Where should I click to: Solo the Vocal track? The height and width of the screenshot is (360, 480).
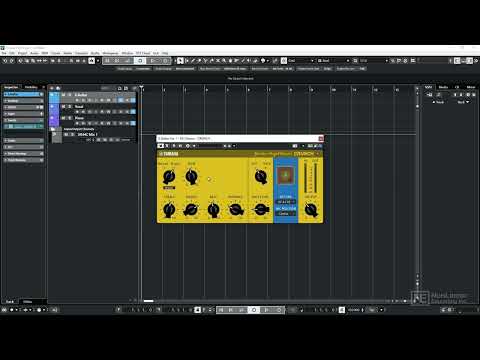(70, 107)
